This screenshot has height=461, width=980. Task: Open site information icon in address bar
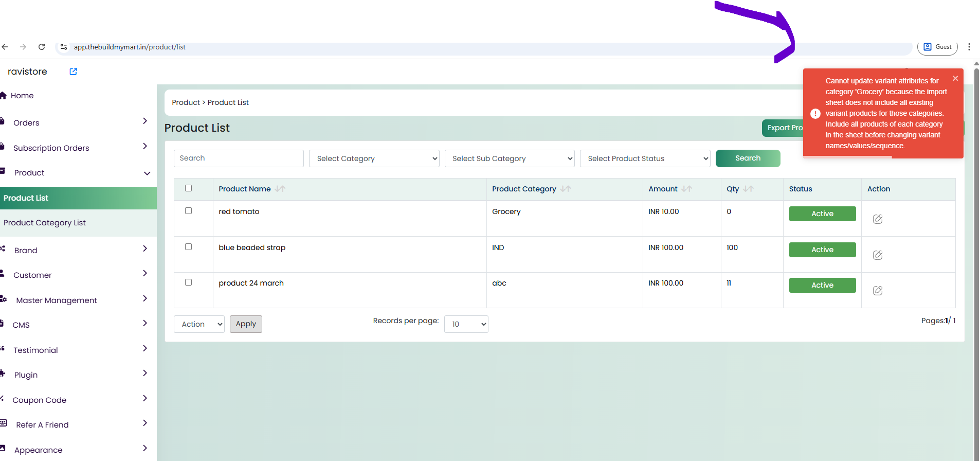coord(64,47)
